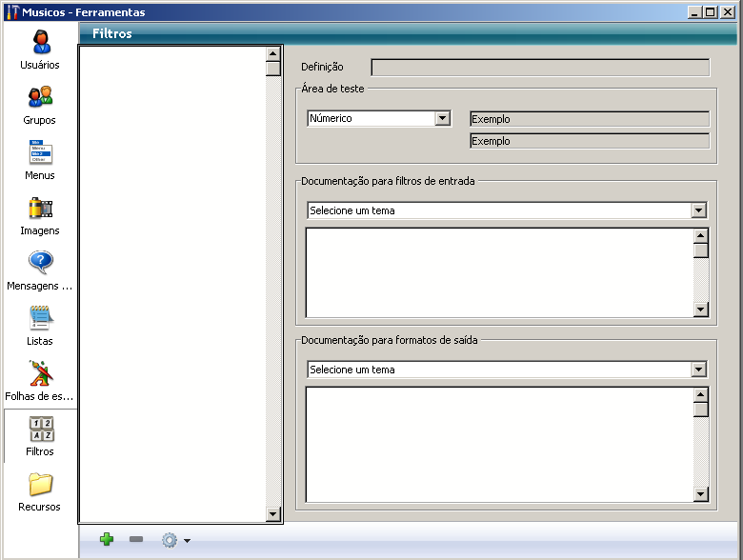Select the Listas sidebar icon

(x=40, y=320)
